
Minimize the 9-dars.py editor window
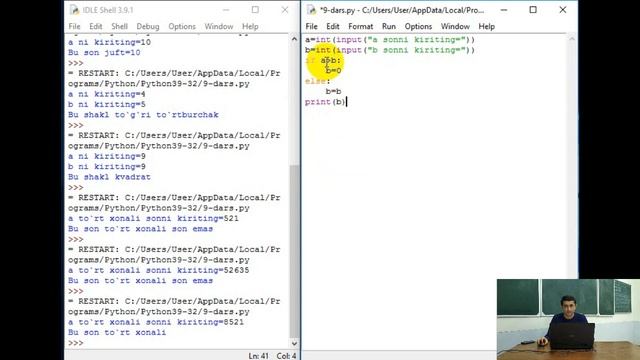(x=504, y=10)
